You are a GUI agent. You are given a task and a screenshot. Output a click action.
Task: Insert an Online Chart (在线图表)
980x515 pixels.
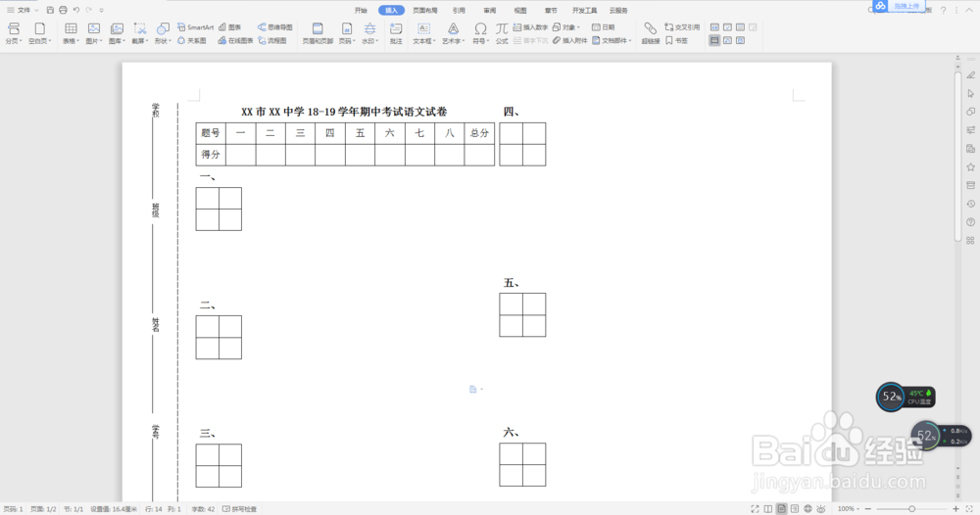(x=235, y=40)
